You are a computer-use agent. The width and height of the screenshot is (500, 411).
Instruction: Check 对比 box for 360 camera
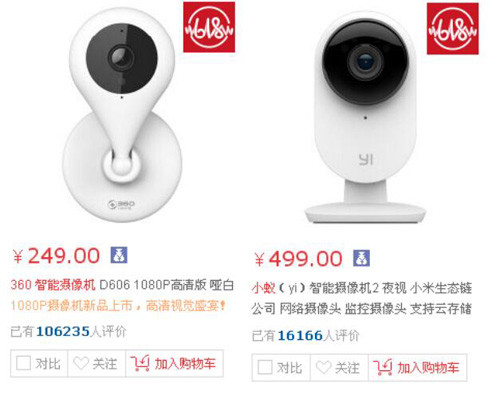(23, 363)
